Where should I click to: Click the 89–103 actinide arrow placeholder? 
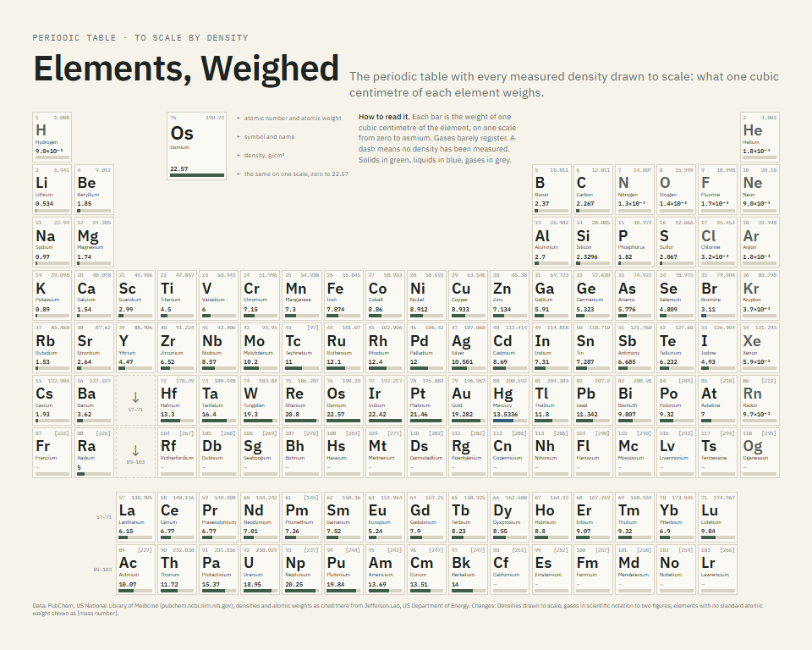tap(135, 453)
